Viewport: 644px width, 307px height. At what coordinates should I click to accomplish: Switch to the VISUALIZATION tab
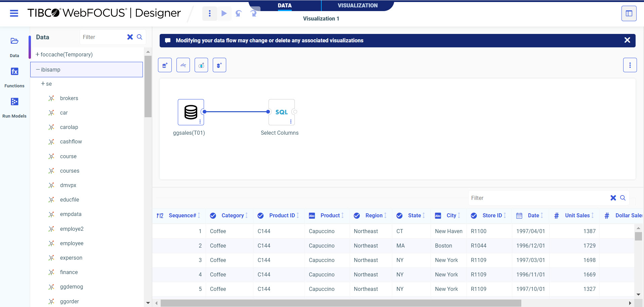coord(357,5)
